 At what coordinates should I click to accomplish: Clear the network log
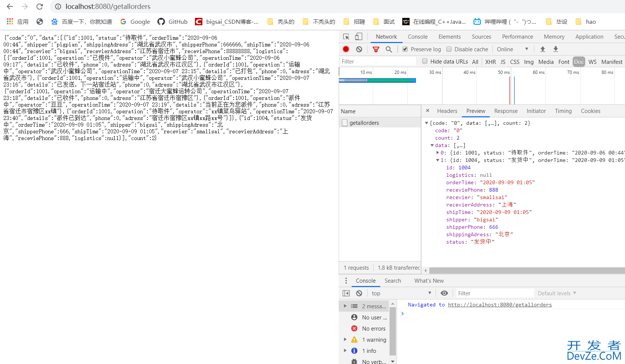pyautogui.click(x=359, y=49)
